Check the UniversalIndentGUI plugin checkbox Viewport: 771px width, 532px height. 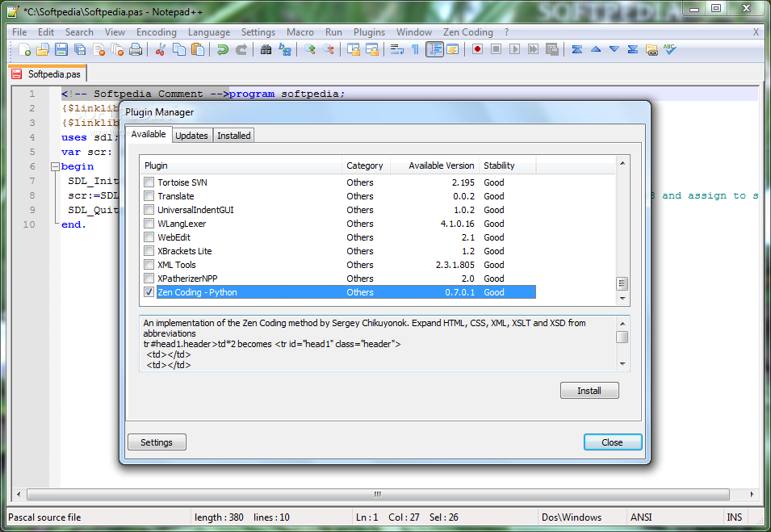click(x=149, y=209)
